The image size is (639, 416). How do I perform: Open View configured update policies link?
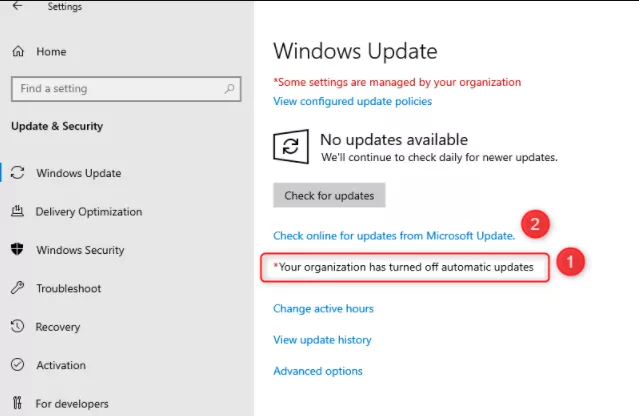[x=353, y=101]
